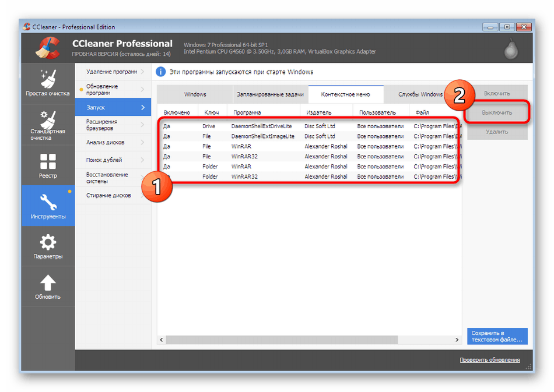Click horizontal scrollbar right arrow
554x392 pixels.
457,340
